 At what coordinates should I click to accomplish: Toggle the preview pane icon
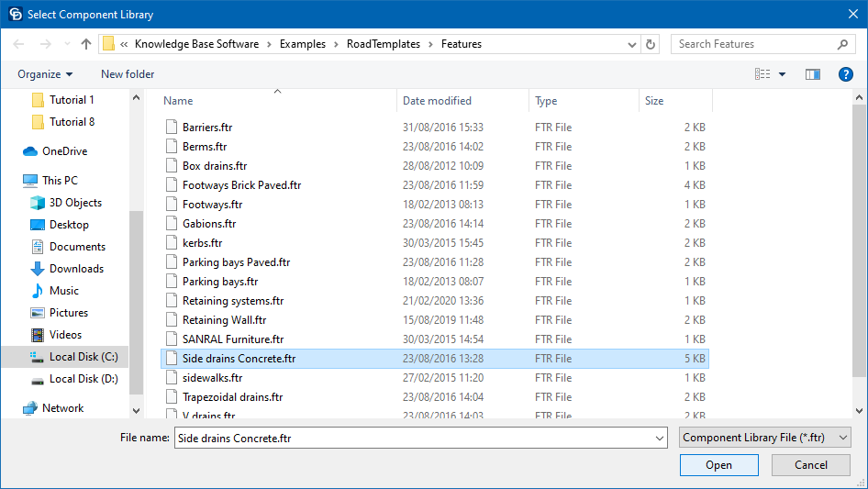(x=812, y=74)
